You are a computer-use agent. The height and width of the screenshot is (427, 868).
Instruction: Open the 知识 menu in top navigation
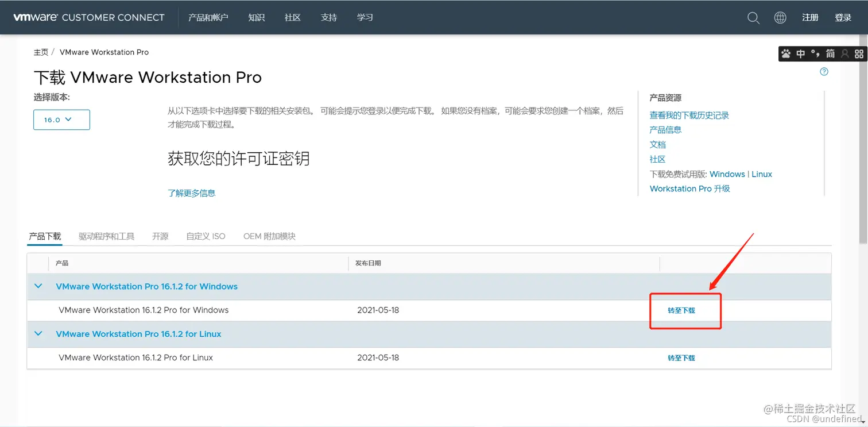tap(257, 18)
